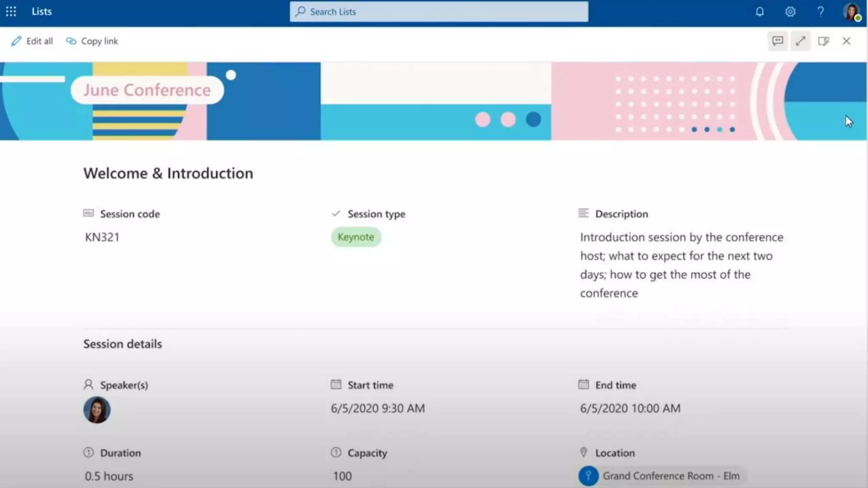This screenshot has height=488, width=868.
Task: Click into the Search Lists field
Action: (439, 11)
